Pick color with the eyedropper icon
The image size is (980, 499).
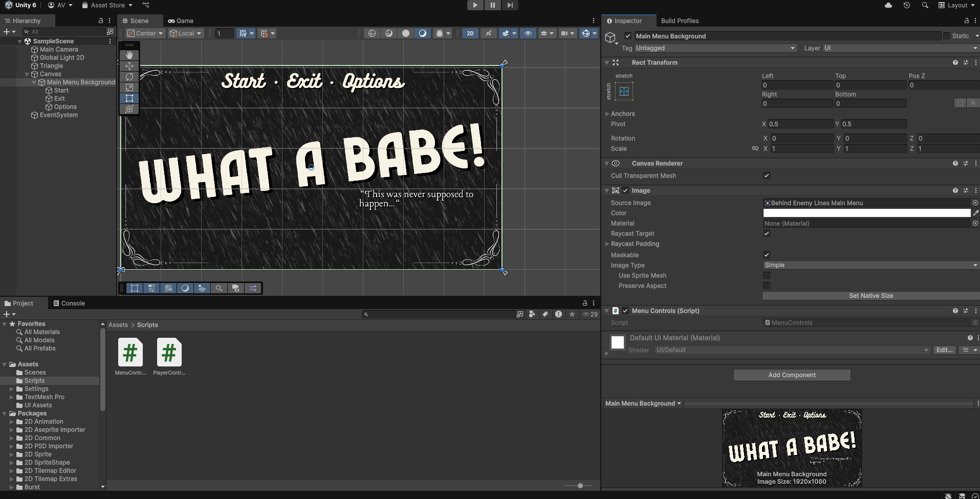975,213
